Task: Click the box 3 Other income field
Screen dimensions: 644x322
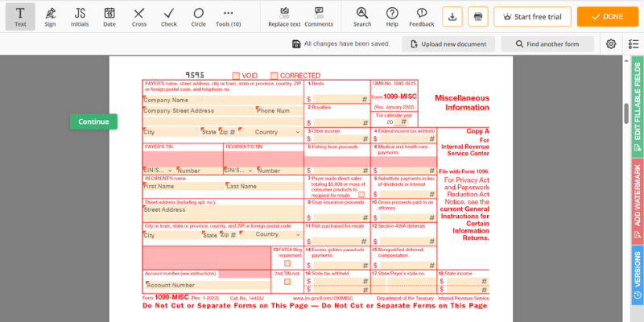Action: (341, 138)
